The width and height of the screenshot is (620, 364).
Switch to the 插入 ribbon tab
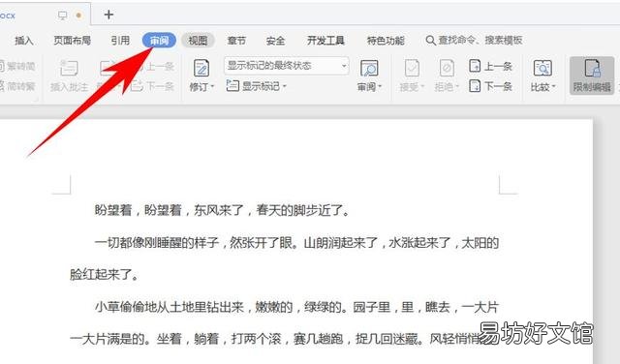click(x=23, y=41)
